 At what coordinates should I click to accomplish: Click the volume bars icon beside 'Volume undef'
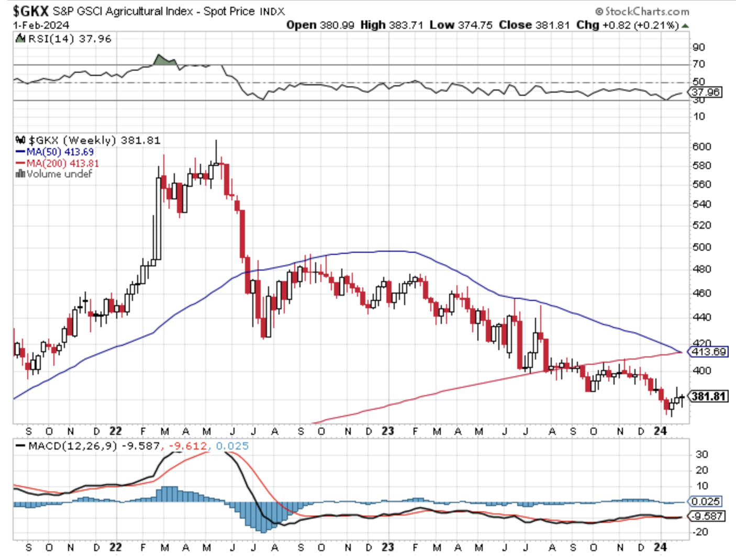point(21,174)
